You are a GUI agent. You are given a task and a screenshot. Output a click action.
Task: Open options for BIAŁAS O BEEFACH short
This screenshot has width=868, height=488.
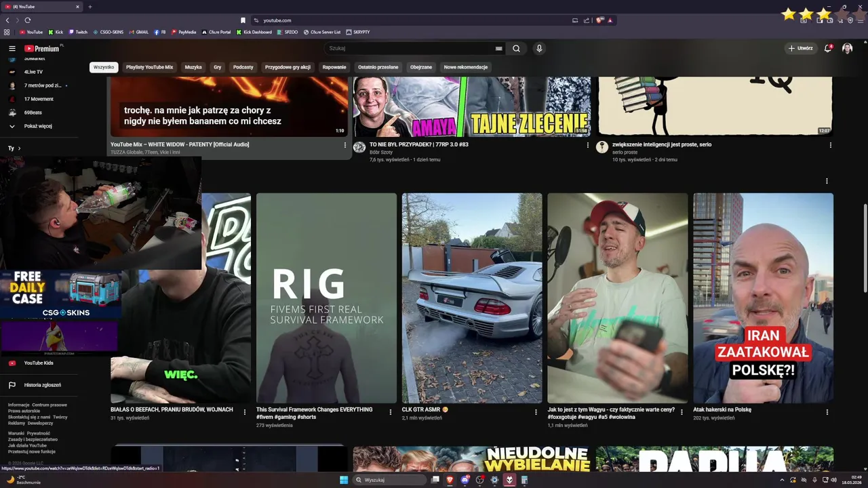pyautogui.click(x=245, y=411)
